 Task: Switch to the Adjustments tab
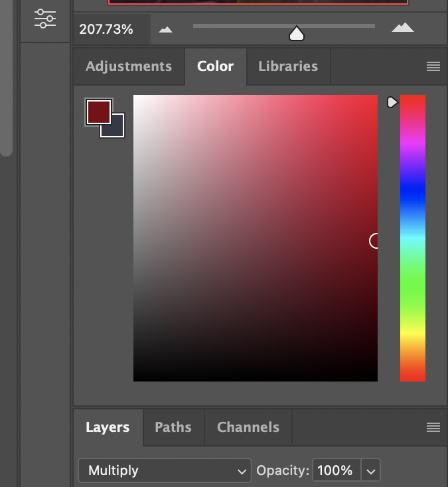point(129,66)
